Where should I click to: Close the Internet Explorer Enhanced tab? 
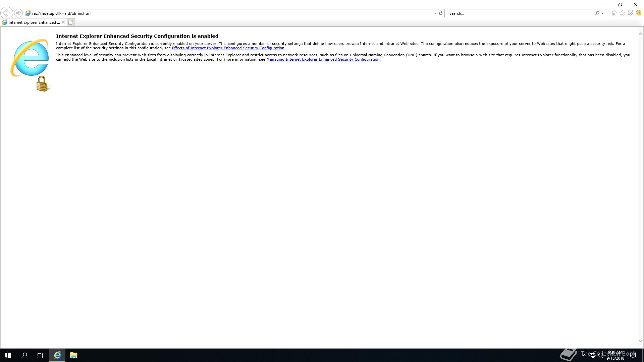pyautogui.click(x=63, y=22)
